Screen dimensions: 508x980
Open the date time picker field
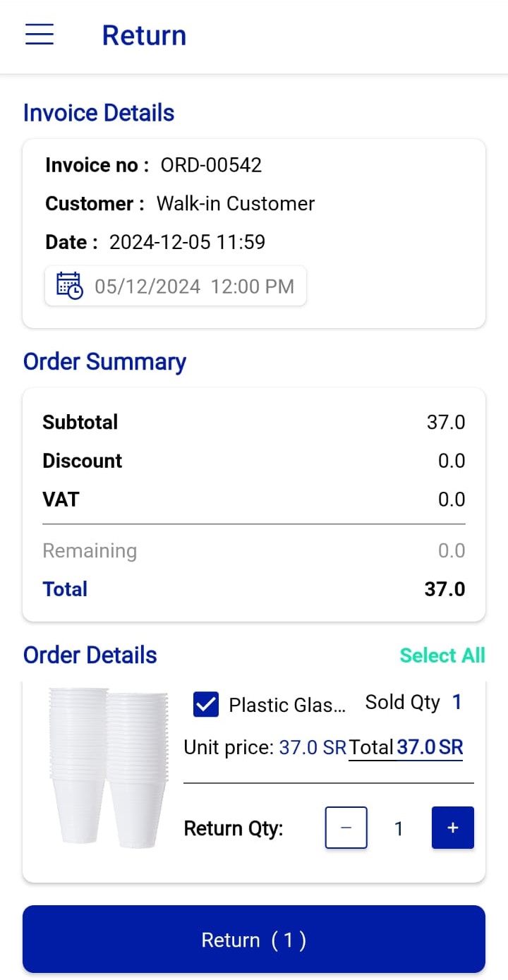click(x=176, y=286)
